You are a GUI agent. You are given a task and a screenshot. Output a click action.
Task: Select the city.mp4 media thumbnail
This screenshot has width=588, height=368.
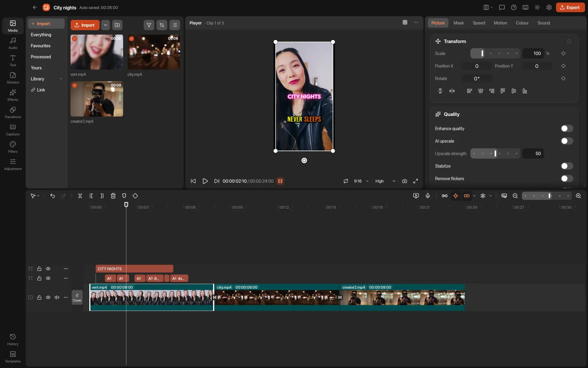pyautogui.click(x=154, y=52)
